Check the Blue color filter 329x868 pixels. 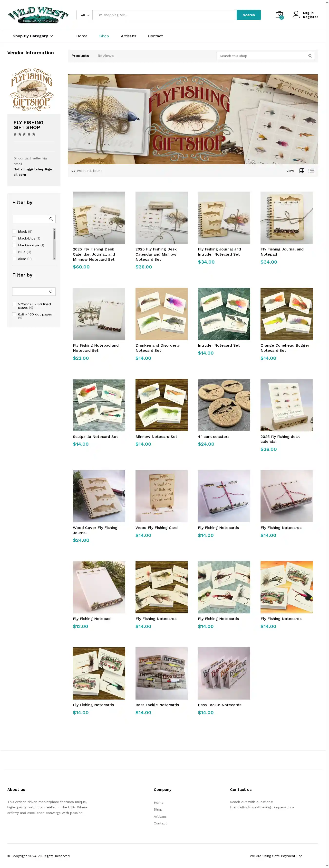coord(14,252)
